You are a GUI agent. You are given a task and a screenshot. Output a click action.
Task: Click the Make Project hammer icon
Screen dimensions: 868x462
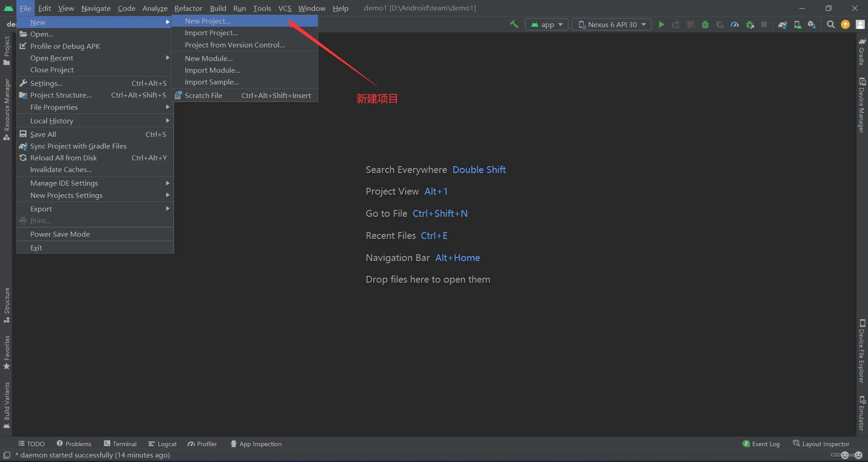click(x=514, y=24)
